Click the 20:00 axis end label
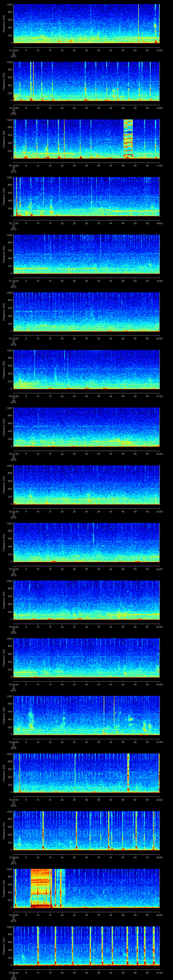This screenshot has width=173, height=980. tap(159, 339)
